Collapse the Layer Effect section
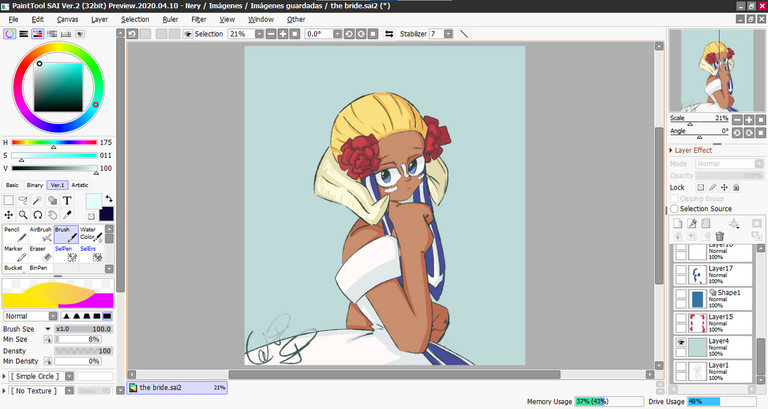 [672, 150]
